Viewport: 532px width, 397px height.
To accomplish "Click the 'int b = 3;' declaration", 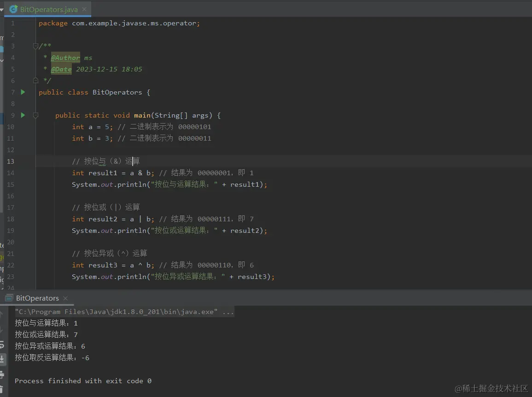I will (x=92, y=139).
